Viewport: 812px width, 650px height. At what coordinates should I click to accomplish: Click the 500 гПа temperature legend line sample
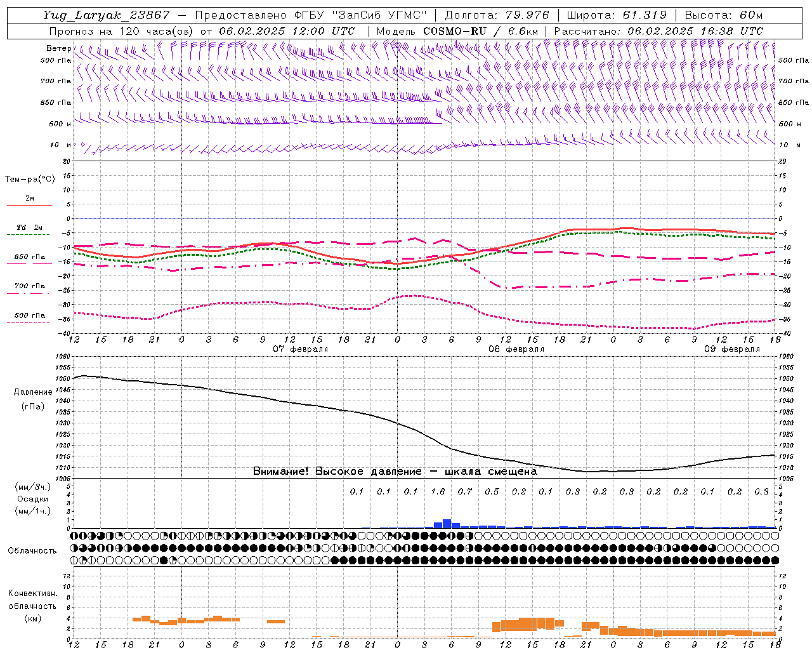[28, 323]
